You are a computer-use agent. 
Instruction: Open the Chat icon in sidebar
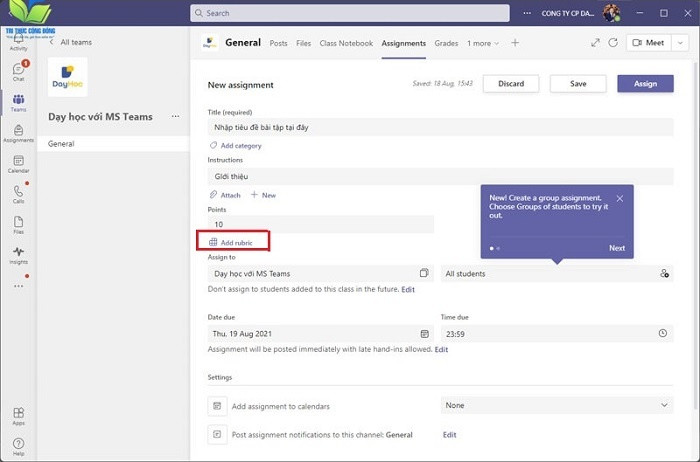click(x=18, y=71)
